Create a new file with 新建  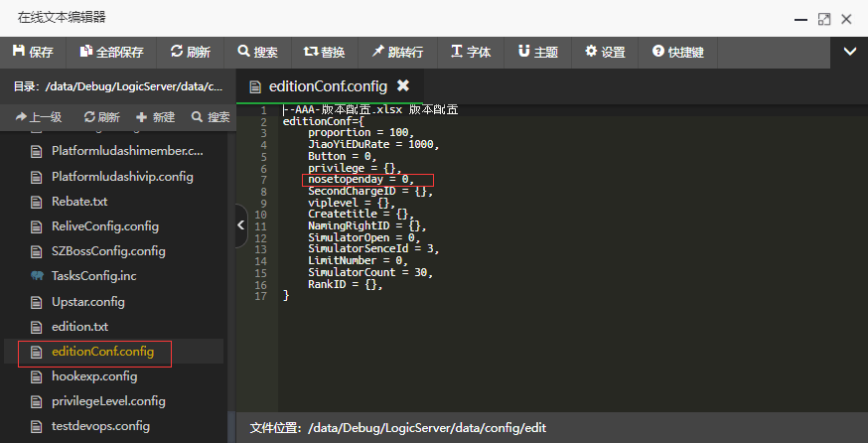[x=156, y=117]
